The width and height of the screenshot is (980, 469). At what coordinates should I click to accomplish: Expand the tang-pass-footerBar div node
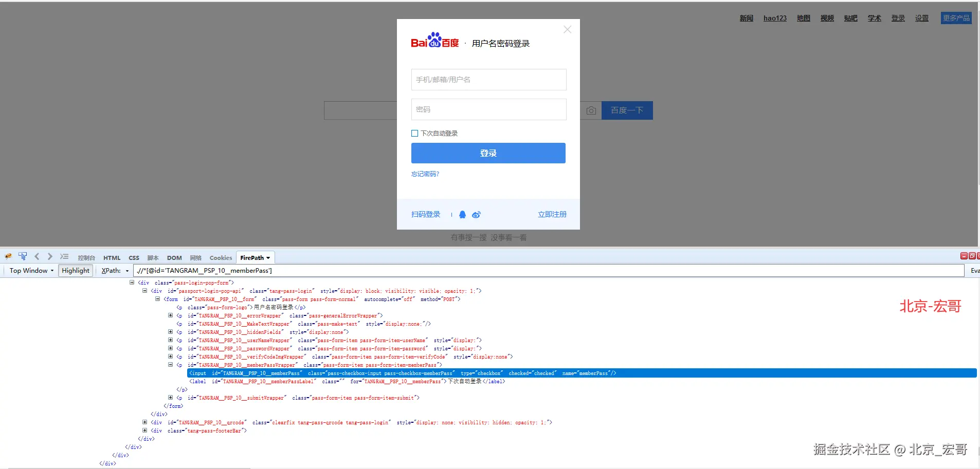pyautogui.click(x=144, y=430)
